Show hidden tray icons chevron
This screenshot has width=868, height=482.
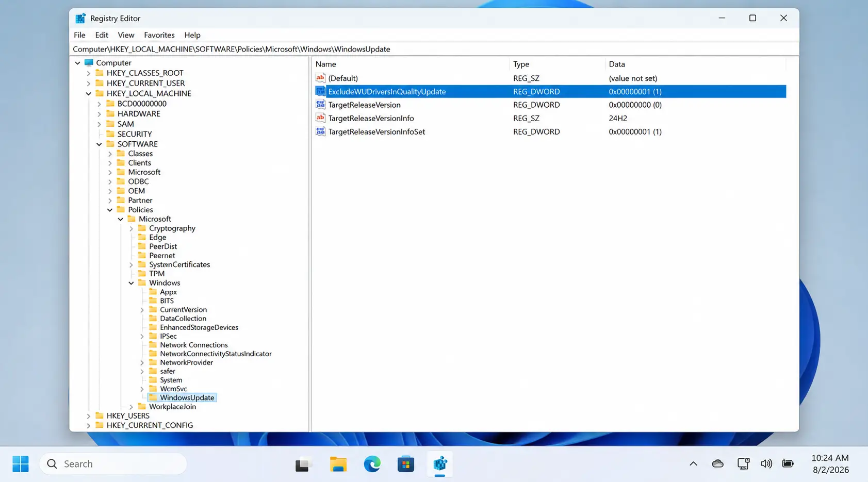click(694, 464)
